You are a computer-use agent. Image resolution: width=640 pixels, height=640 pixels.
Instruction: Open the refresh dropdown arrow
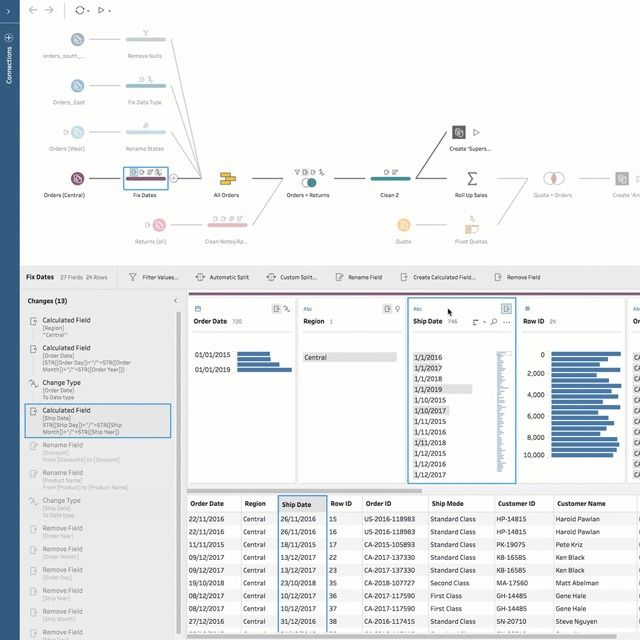click(88, 11)
